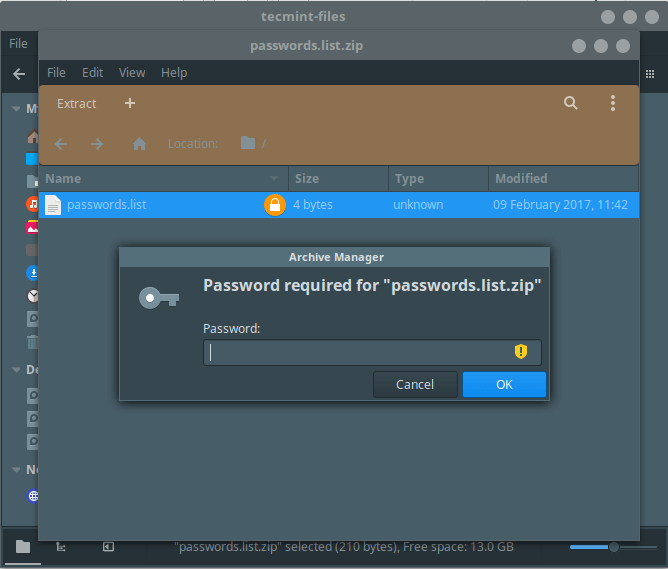
Task: Click the zoom slider in file manager
Action: point(612,546)
